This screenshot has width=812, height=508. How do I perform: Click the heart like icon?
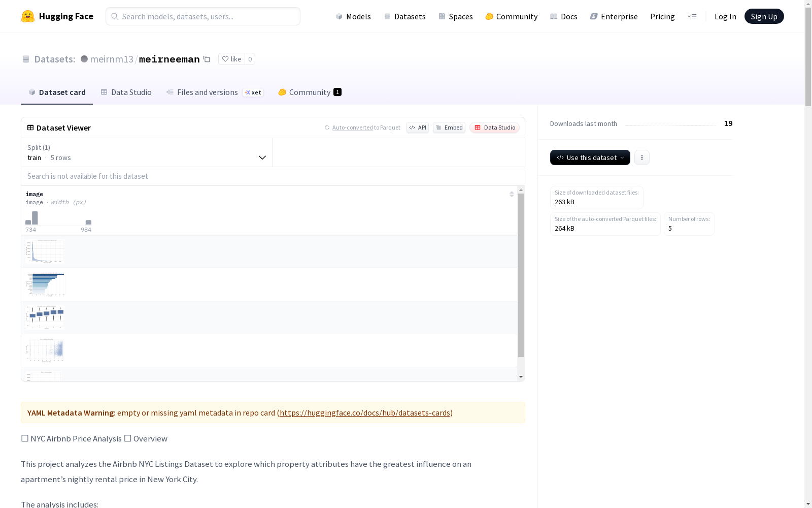(x=225, y=59)
